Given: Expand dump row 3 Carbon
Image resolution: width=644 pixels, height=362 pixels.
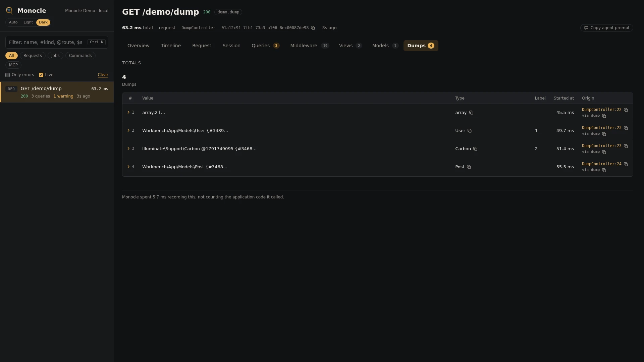Looking at the screenshot, I should (128, 148).
